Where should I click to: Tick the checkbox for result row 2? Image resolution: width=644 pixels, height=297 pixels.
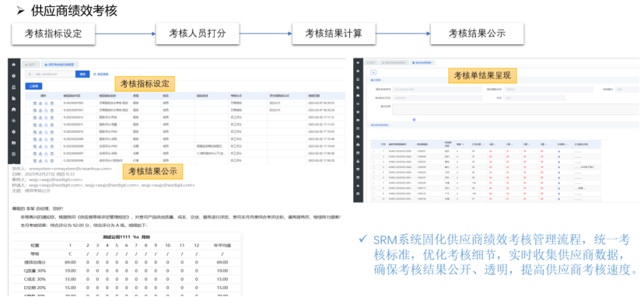pos(373,156)
